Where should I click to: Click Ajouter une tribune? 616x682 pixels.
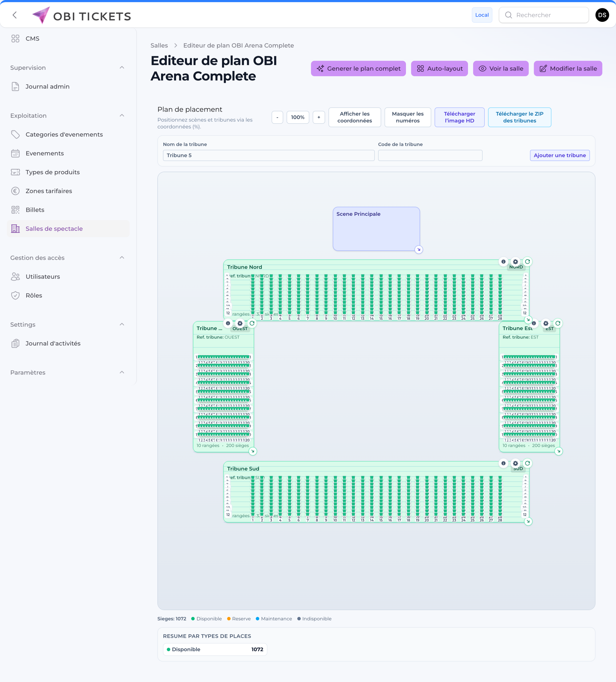(560, 155)
